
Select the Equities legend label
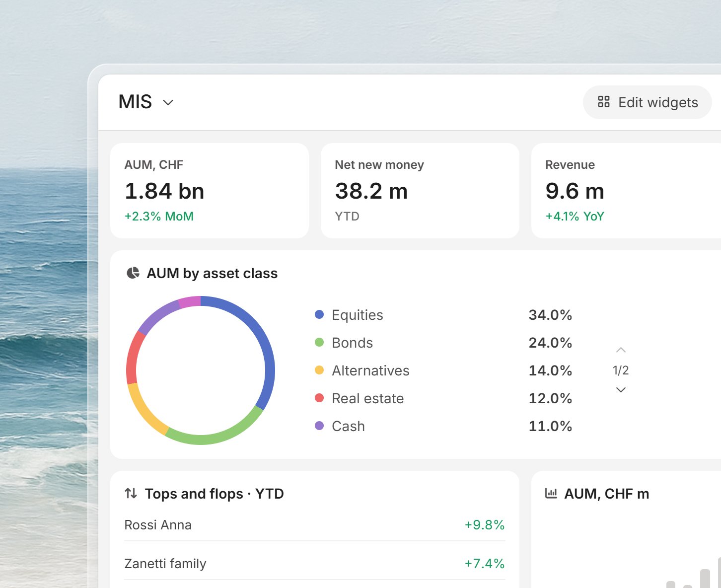tap(358, 315)
